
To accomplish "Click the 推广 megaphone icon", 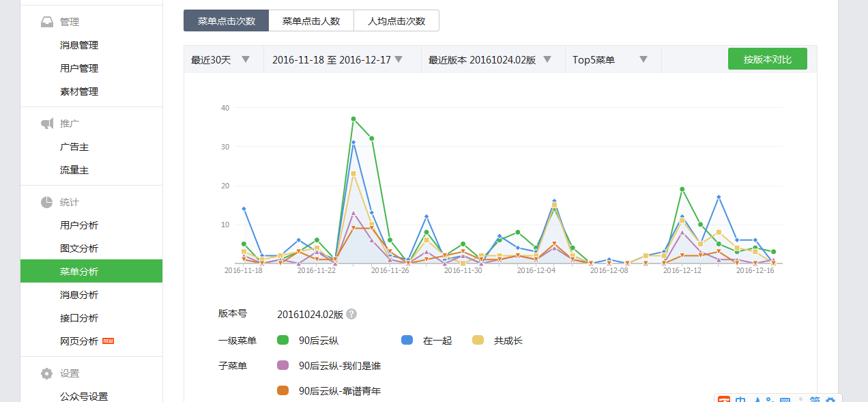I will pyautogui.click(x=46, y=124).
